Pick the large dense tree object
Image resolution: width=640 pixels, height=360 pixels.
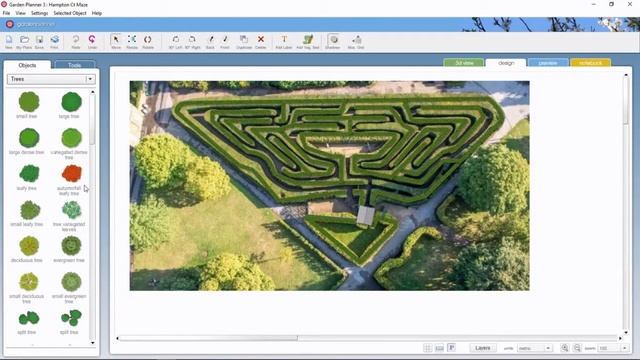tap(29, 138)
